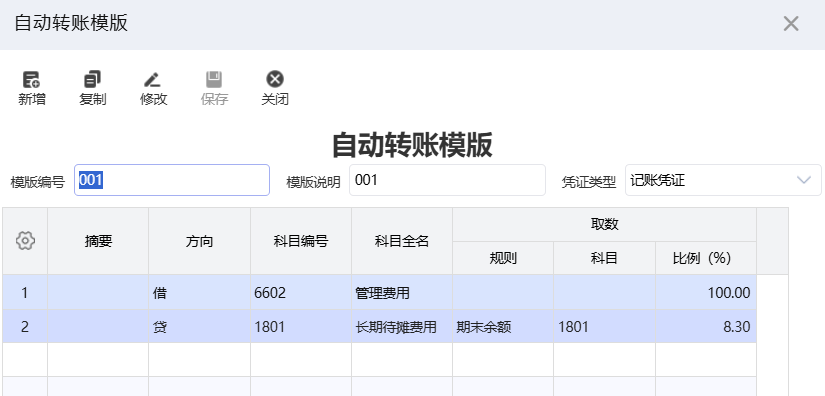
Task: Click the 保存 (save) floppy disk icon
Action: pos(214,79)
